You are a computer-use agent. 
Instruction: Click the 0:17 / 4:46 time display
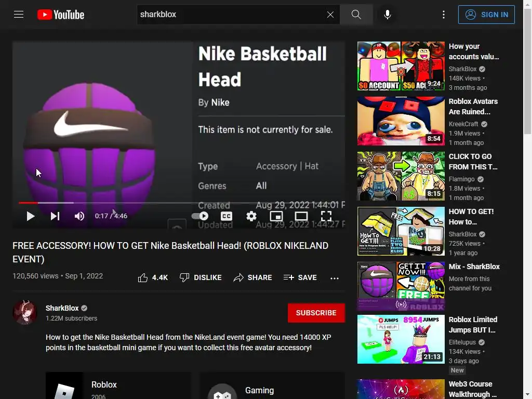(x=111, y=216)
